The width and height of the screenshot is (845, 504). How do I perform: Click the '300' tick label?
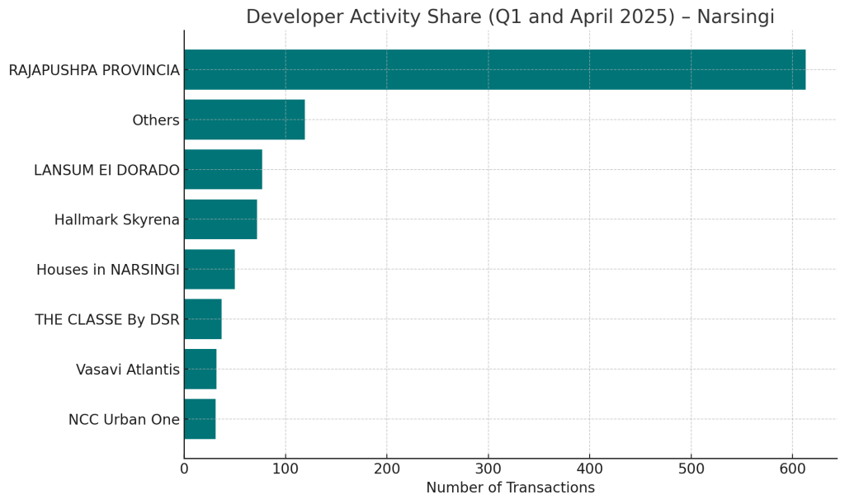coord(489,469)
